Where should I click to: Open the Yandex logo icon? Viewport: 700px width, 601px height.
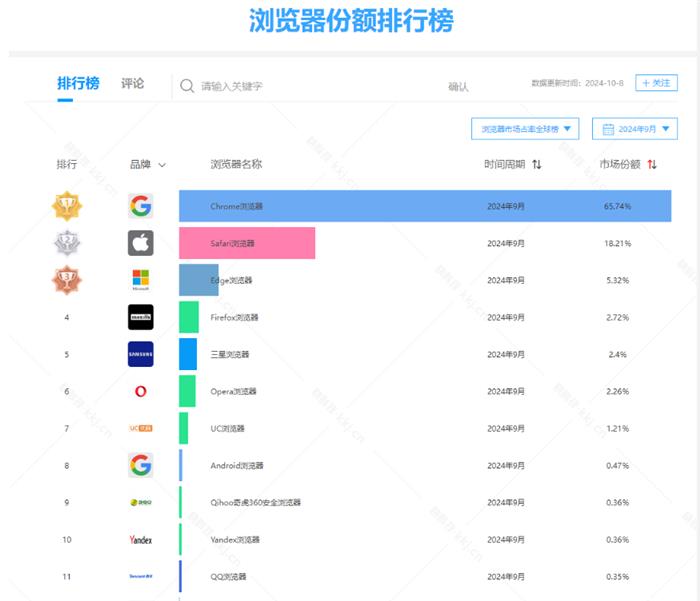[x=141, y=539]
